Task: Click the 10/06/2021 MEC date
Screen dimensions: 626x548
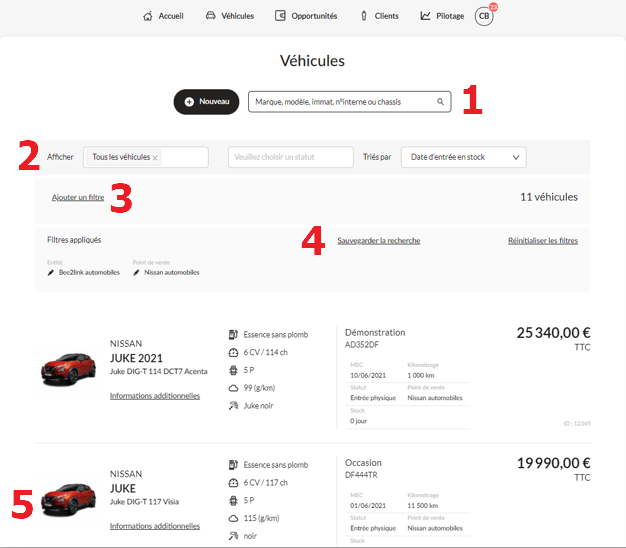Action: 368,375
